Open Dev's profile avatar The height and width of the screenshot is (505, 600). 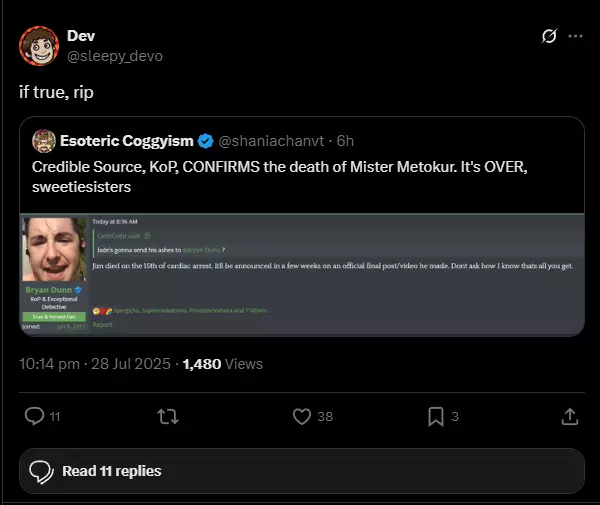tap(39, 46)
